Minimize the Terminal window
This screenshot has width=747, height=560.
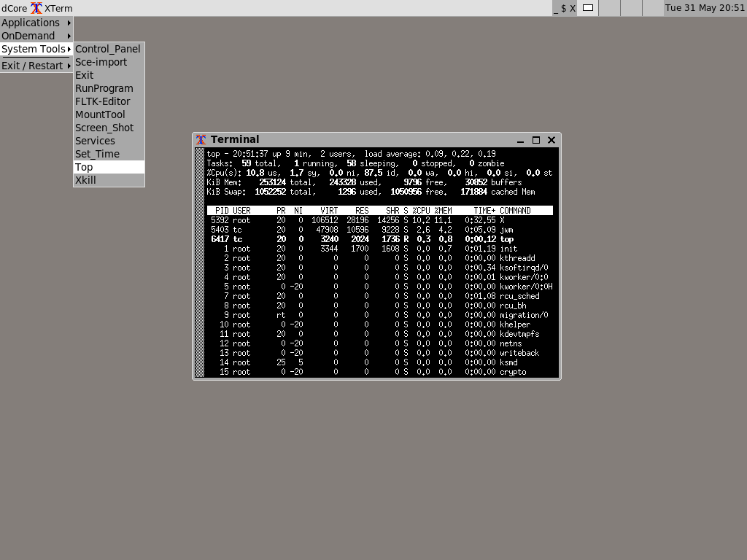pos(521,140)
